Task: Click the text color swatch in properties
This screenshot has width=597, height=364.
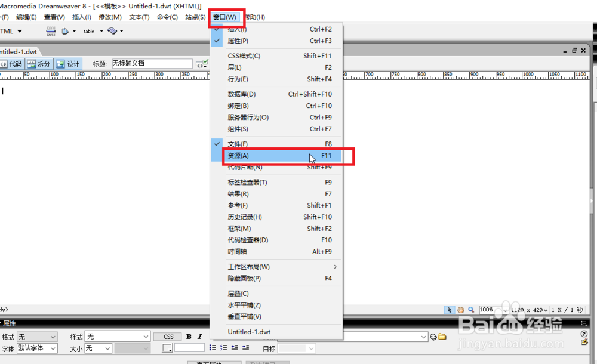Action: click(x=167, y=348)
